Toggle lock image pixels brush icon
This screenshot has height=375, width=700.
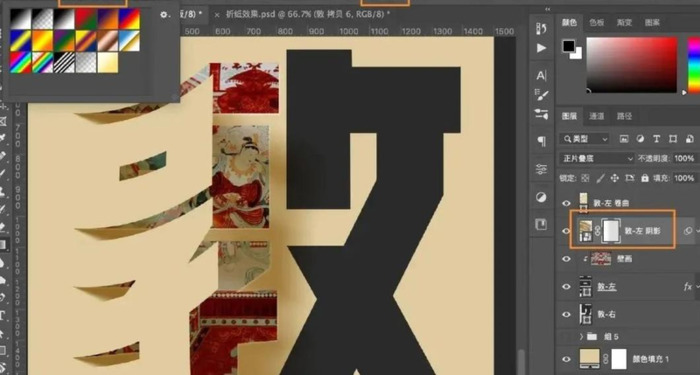click(600, 178)
